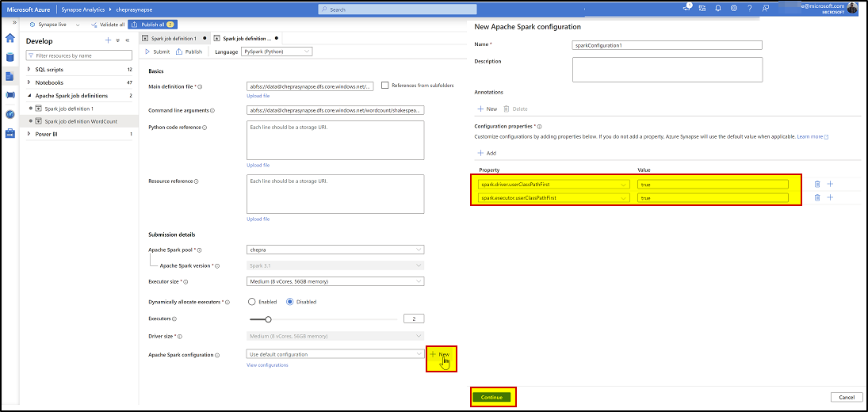Select the Develop hub document icon
Viewport: 868px width, 412px height.
tap(10, 76)
